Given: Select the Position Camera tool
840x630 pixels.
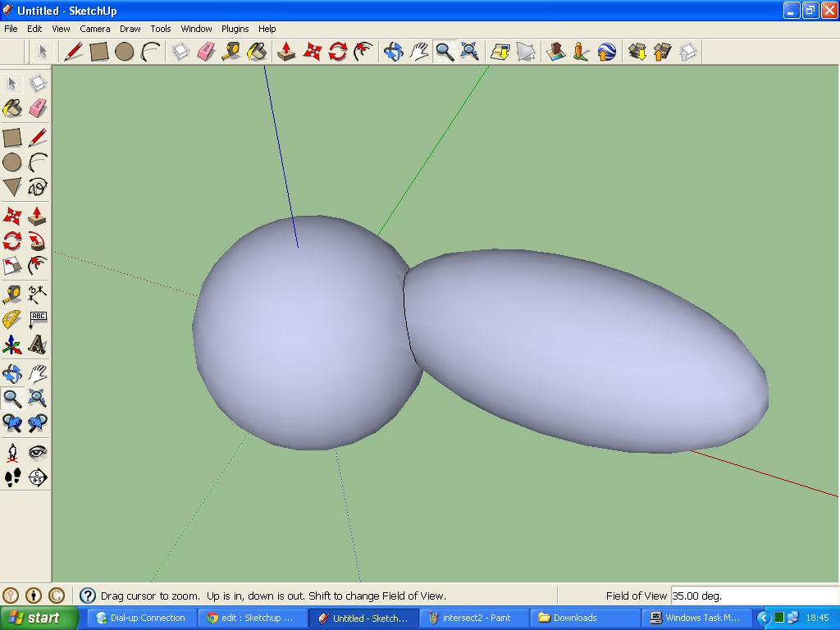Looking at the screenshot, I should 11,453.
